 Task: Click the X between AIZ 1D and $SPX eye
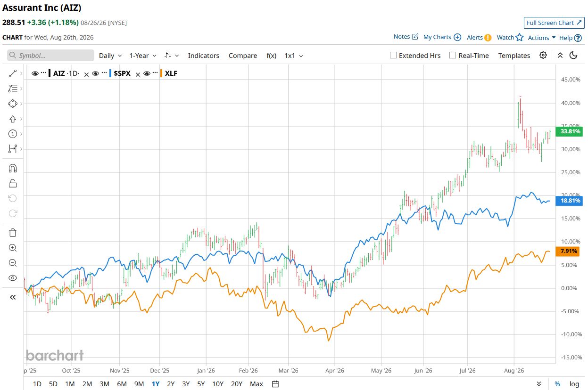point(86,74)
